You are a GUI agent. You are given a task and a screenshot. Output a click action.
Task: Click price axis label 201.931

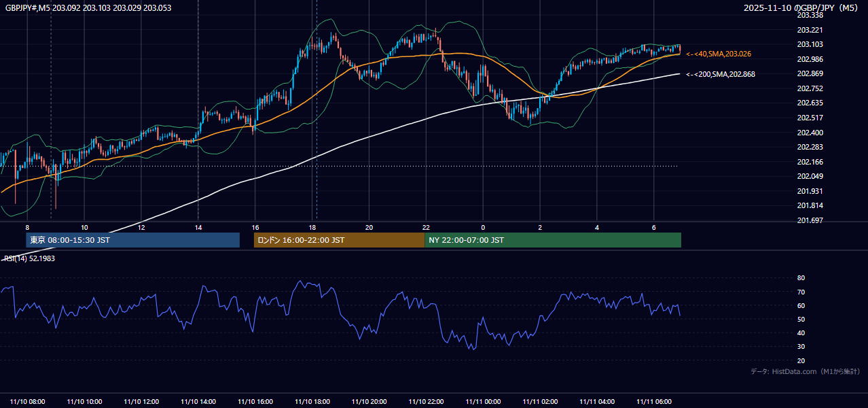[810, 191]
